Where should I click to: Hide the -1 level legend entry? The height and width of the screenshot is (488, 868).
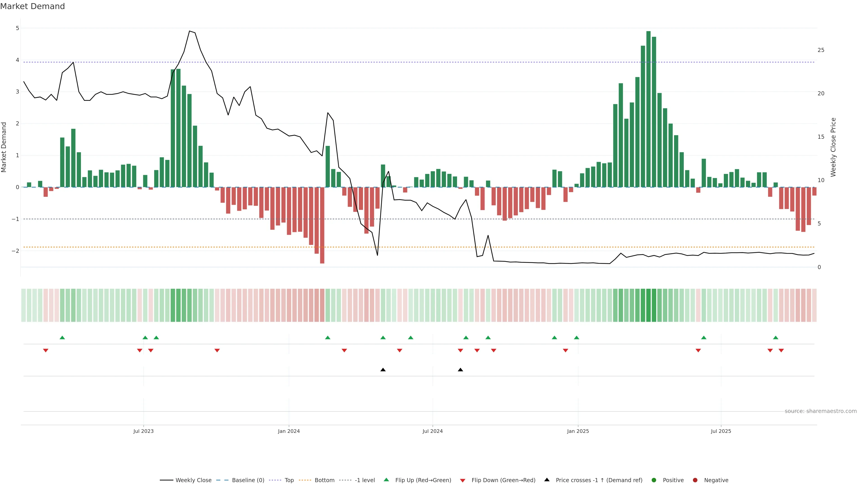365,480
